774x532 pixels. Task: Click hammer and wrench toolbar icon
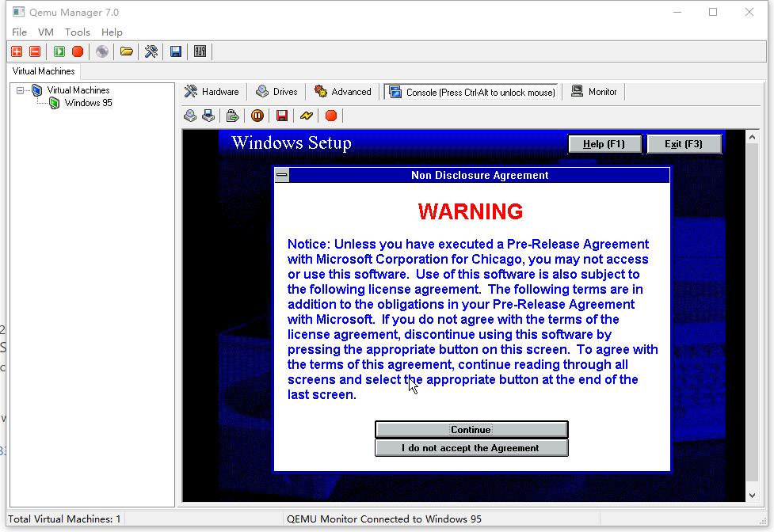(x=151, y=51)
